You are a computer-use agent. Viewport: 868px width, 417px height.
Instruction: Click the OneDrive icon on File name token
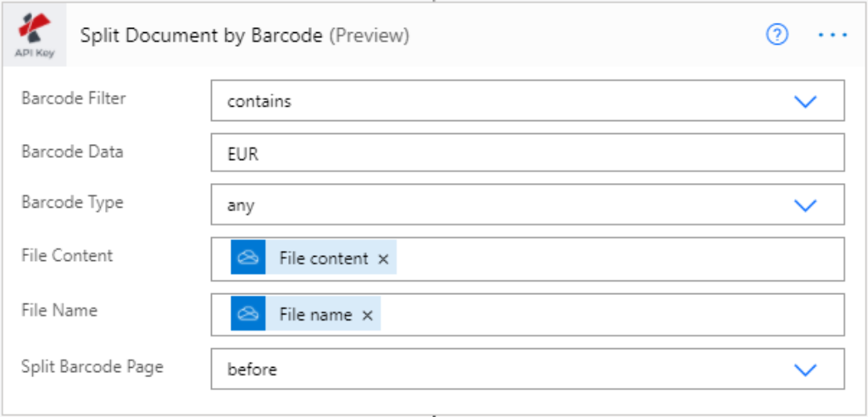(248, 314)
